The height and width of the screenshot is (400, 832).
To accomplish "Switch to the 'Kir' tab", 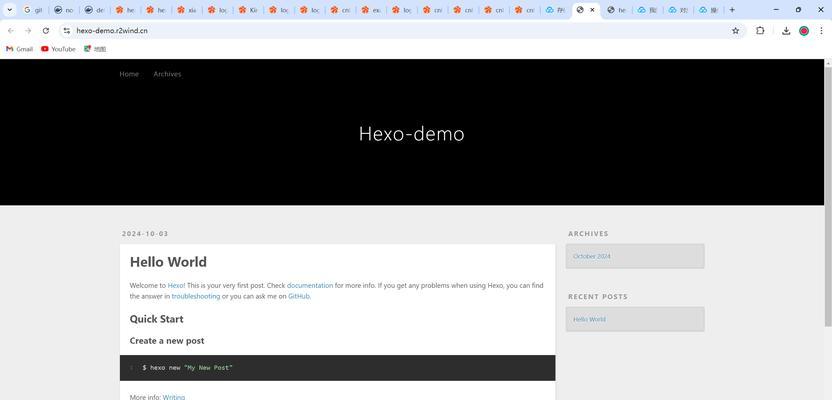I will coord(248,10).
